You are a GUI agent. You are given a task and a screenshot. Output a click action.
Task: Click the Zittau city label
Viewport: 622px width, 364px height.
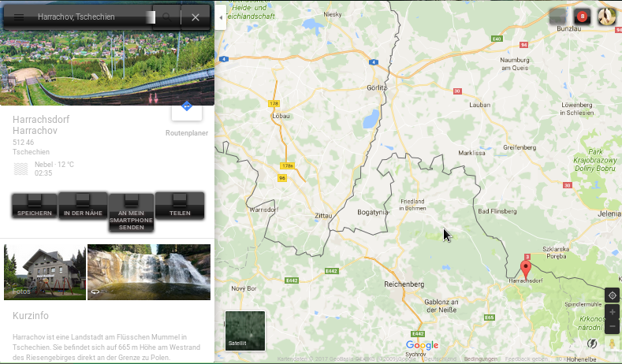coord(323,216)
